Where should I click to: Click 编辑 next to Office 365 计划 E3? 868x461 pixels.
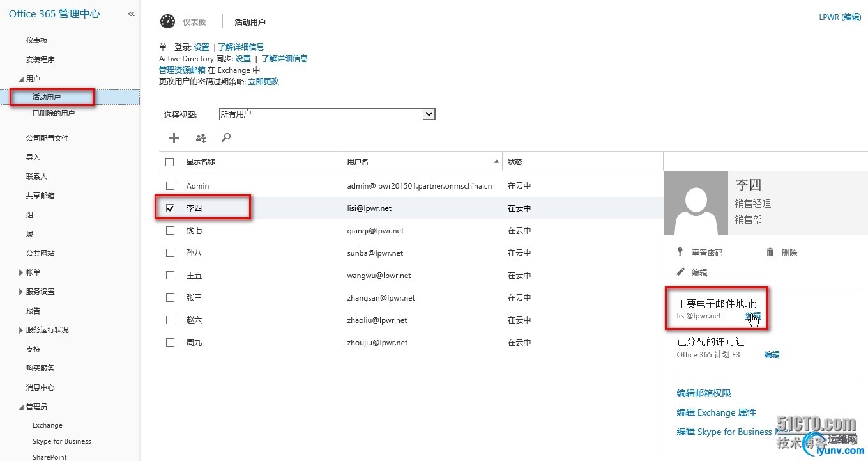[x=772, y=354]
